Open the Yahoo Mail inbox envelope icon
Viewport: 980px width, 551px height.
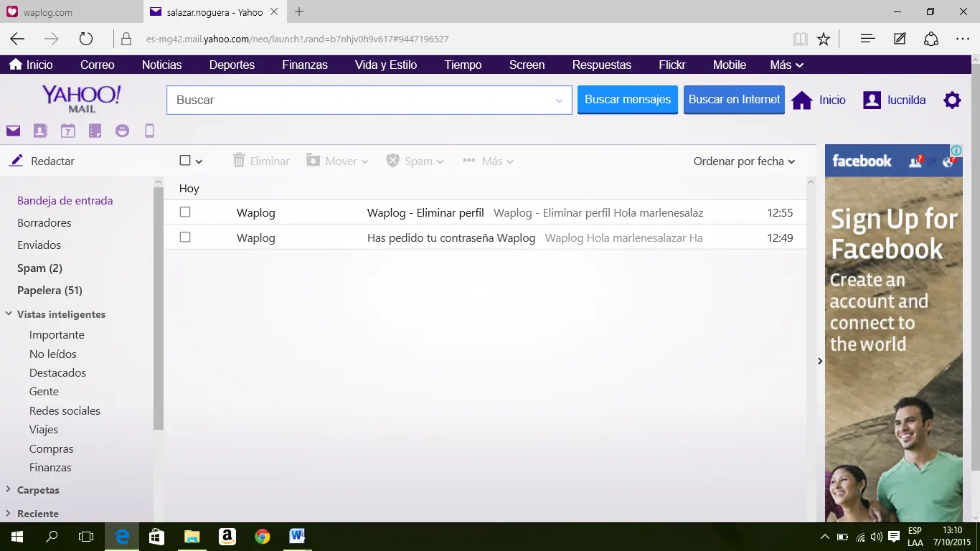click(13, 131)
